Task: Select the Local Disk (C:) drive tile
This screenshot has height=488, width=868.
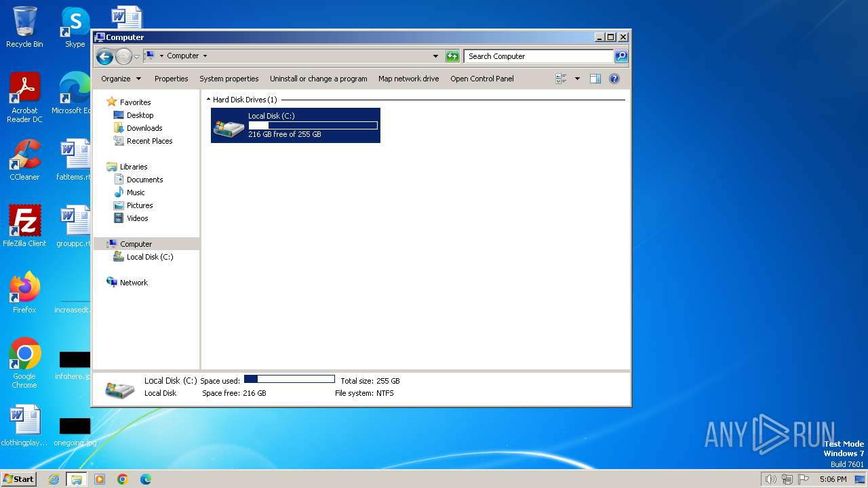Action: click(296, 125)
